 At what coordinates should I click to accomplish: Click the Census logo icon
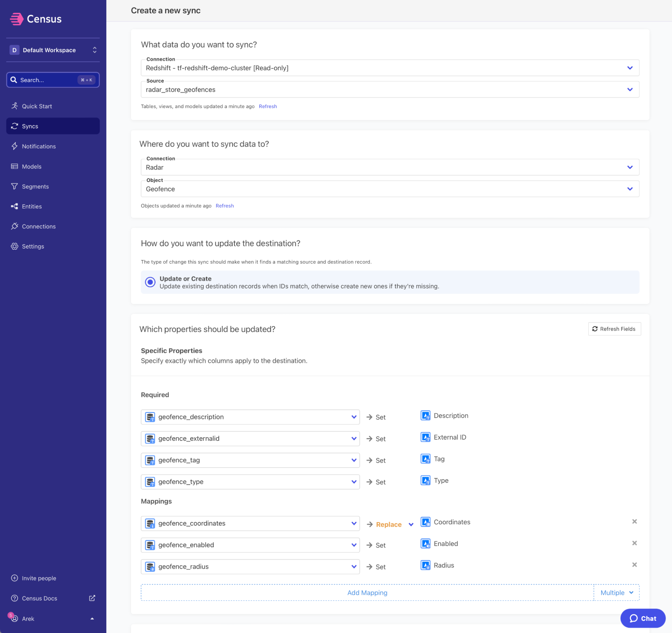coord(16,19)
